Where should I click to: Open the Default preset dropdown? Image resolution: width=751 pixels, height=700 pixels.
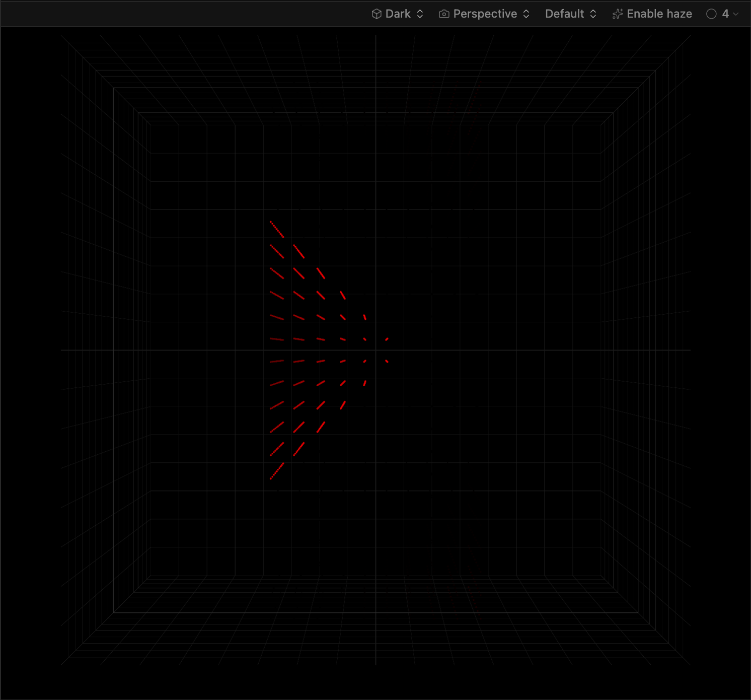coord(571,14)
